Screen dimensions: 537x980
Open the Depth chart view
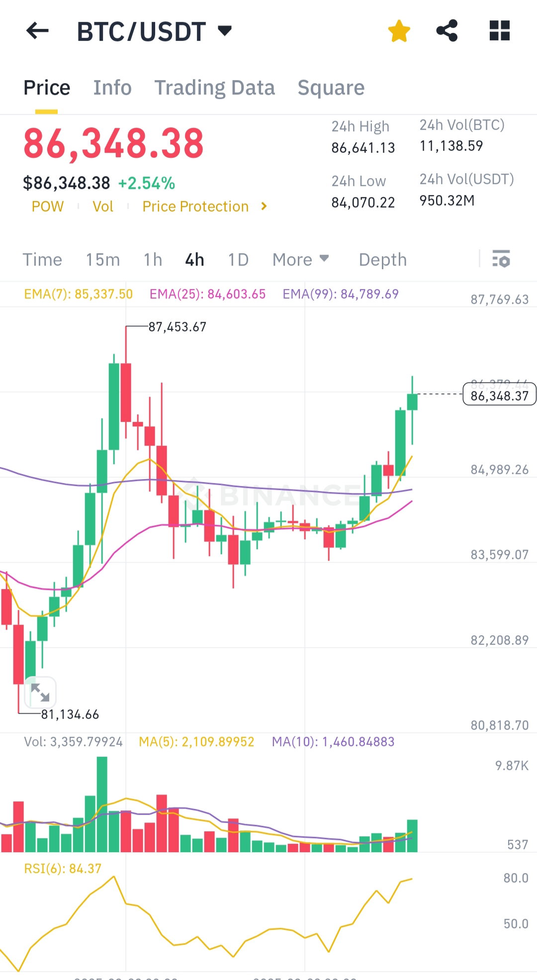tap(383, 260)
